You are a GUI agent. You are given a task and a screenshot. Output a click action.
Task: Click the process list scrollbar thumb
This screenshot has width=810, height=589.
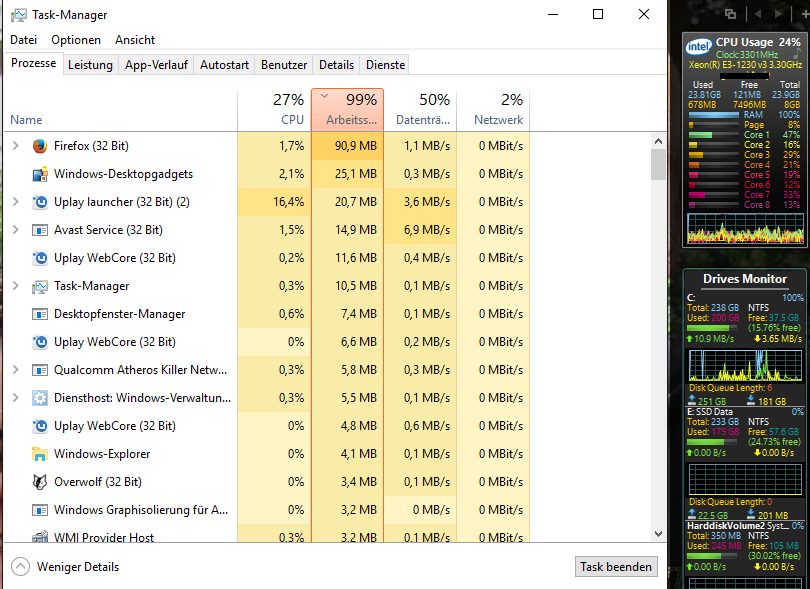pyautogui.click(x=658, y=164)
